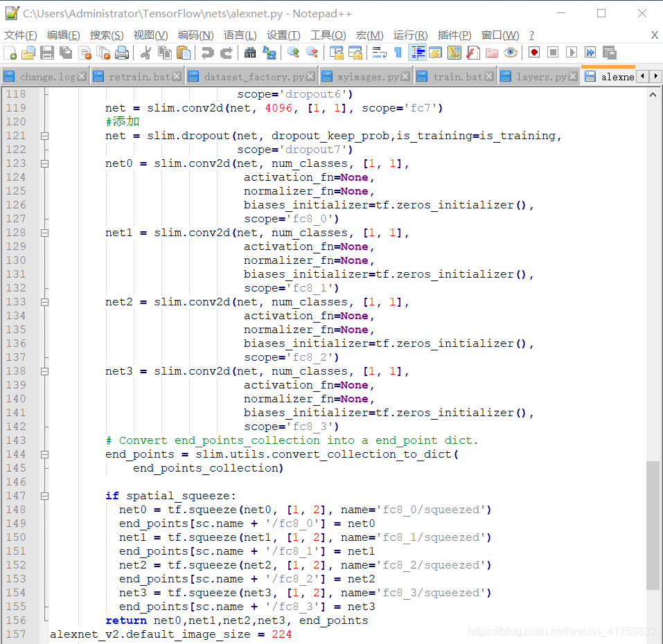Open the Find dialog with binoculars icon

click(x=250, y=52)
